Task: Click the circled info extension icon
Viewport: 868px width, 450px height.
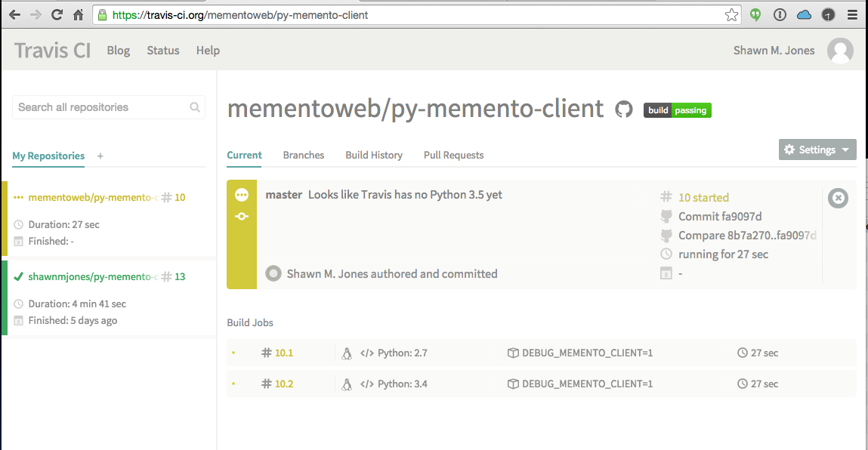Action: [x=780, y=15]
